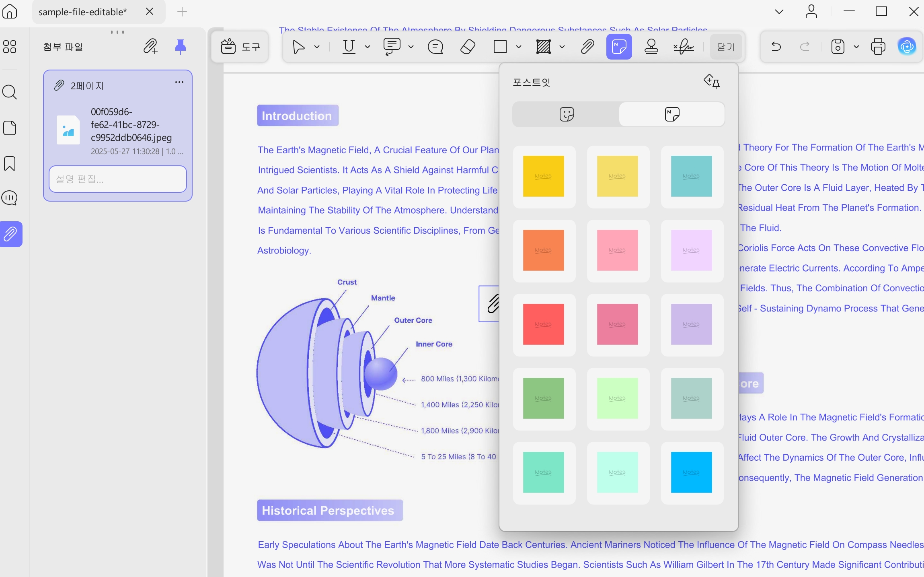The width and height of the screenshot is (924, 577).
Task: Click the add attachment icon in sidebar
Action: coord(150,47)
